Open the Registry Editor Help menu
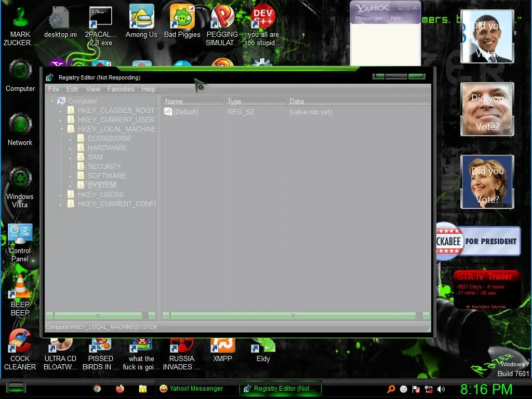532x399 pixels. [148, 89]
